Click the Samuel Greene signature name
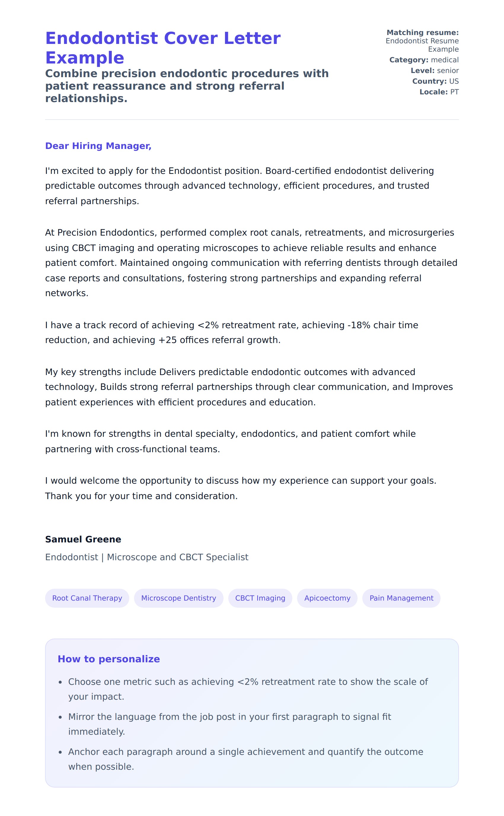Screen dimensions: 504x816 83,539
